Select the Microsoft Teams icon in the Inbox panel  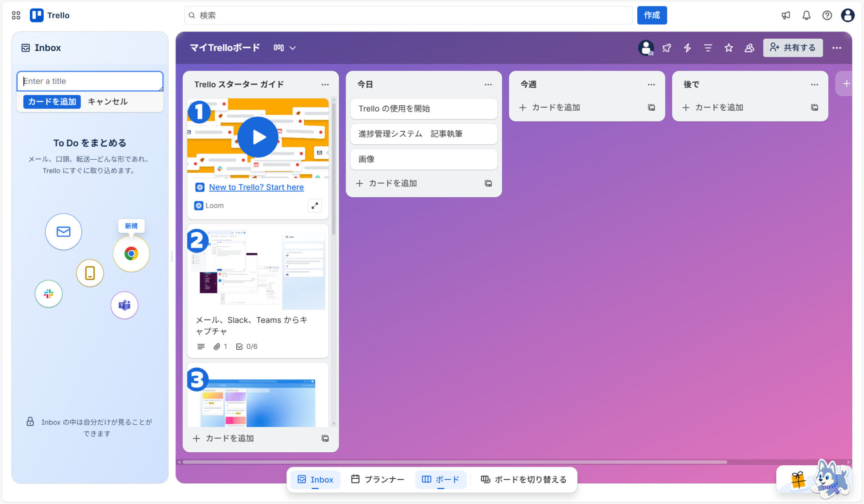124,305
